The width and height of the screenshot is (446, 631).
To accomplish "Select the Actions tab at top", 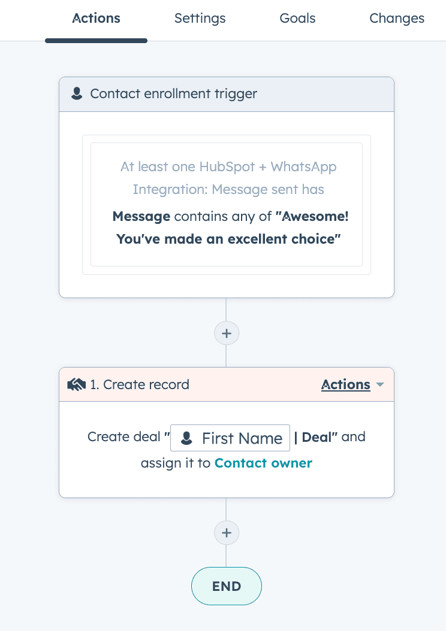I will pos(96,18).
